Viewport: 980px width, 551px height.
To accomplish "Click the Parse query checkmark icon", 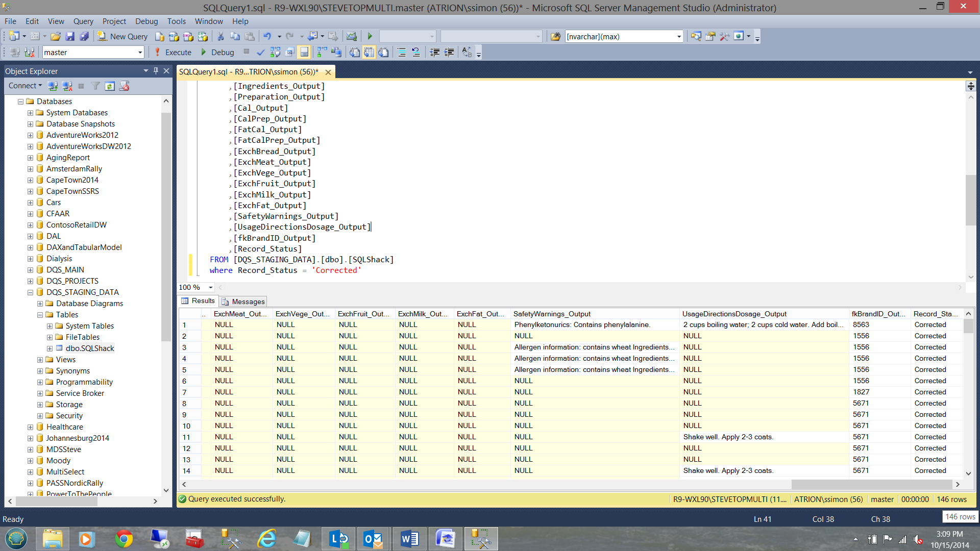I will [260, 52].
